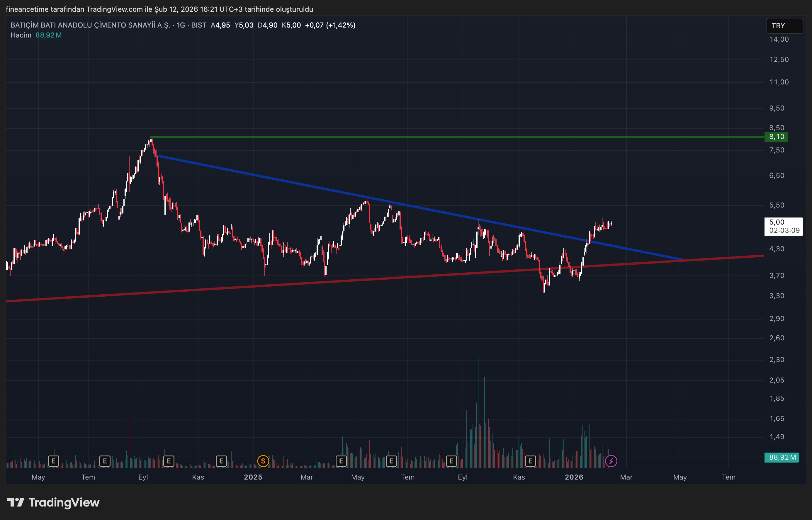This screenshot has height=520, width=812.
Task: Click the orange S split marker
Action: (x=263, y=461)
